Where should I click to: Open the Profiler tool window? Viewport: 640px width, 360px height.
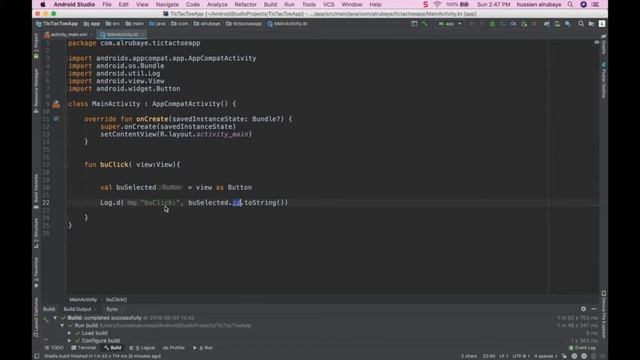point(174,348)
